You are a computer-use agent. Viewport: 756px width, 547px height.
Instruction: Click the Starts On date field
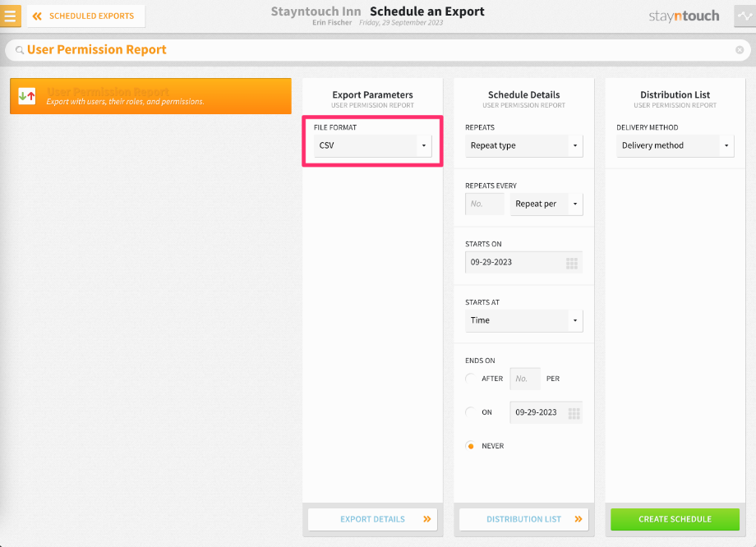pos(523,262)
